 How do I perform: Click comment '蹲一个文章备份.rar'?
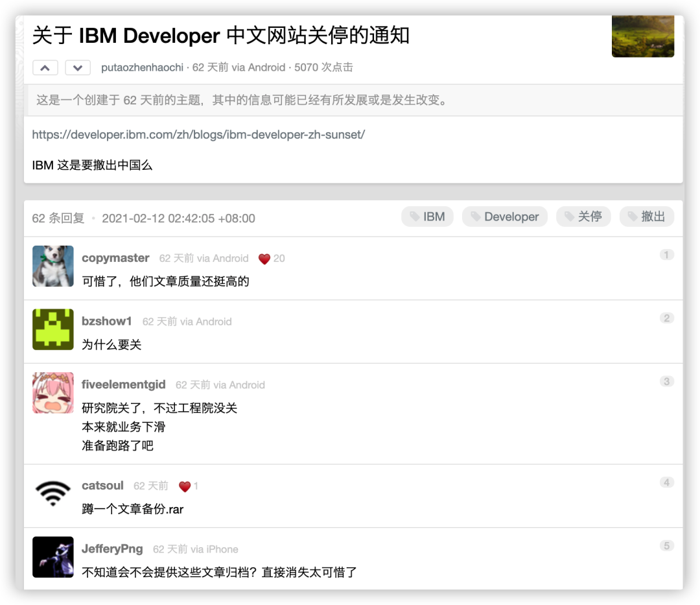[x=133, y=510]
